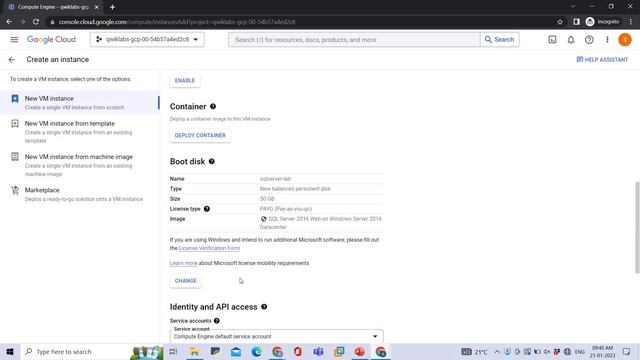
Task: Click the browser back arrow
Action: pos(9,22)
